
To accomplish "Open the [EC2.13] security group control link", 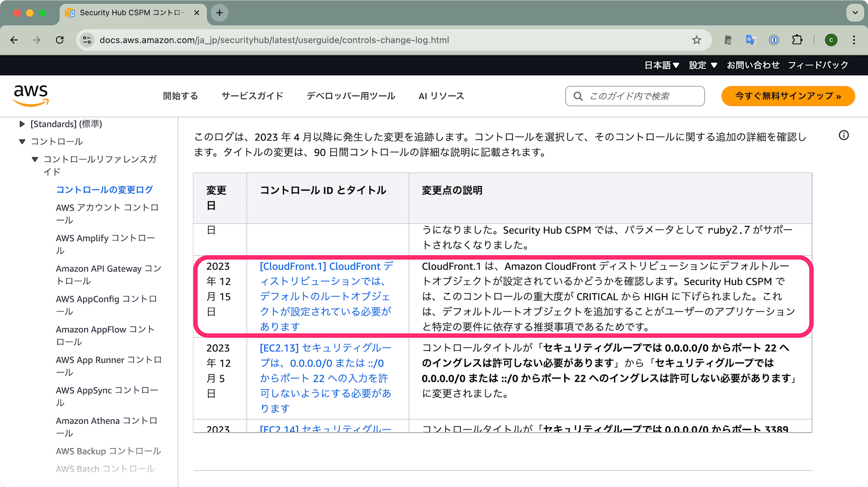I will 325,378.
